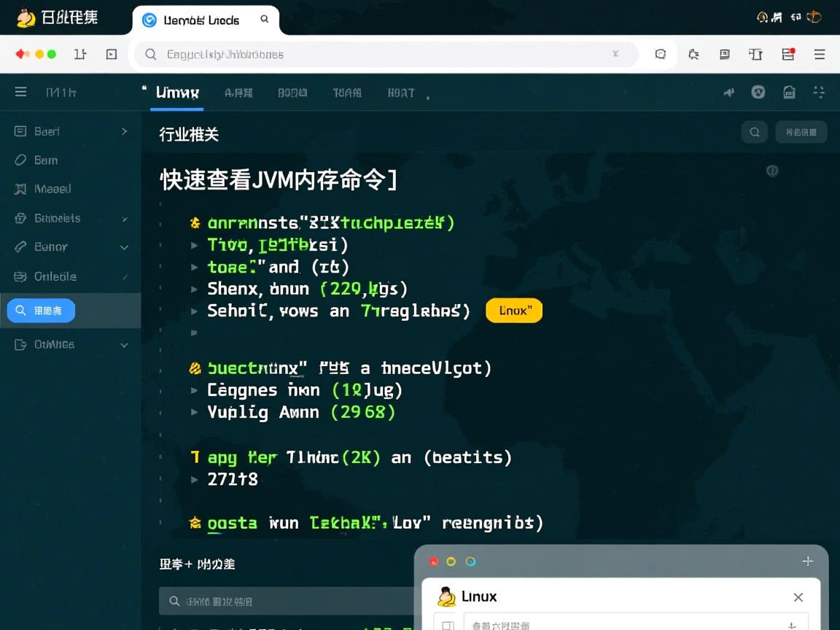
Task: Open the hamburger menu at top-left of page
Action: click(x=20, y=92)
